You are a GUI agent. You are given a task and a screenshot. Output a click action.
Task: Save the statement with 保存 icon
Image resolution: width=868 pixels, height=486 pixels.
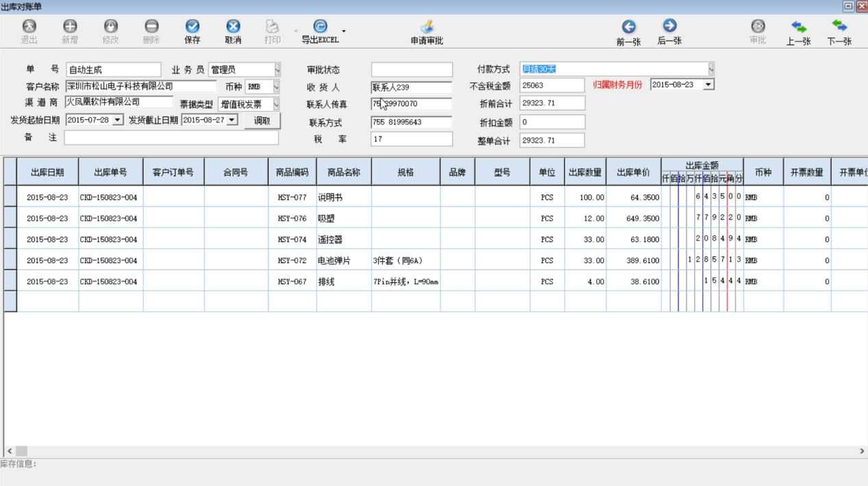pos(193,26)
